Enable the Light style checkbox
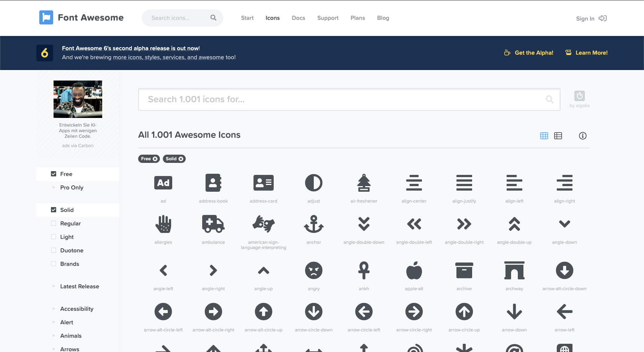The height and width of the screenshot is (352, 644). (54, 237)
